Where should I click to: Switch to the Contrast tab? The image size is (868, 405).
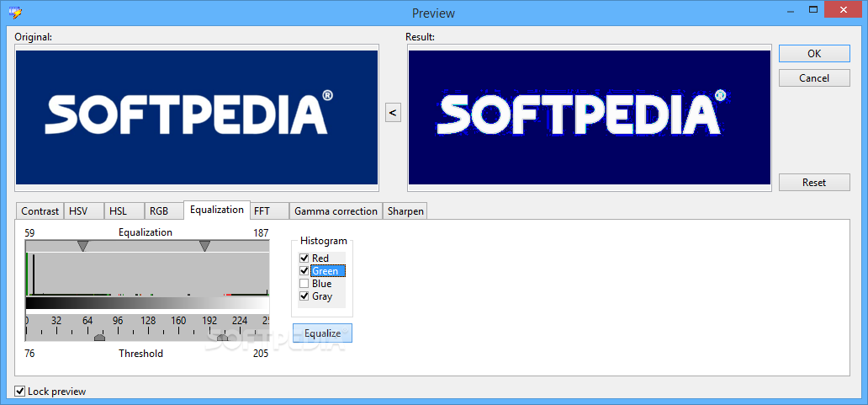[x=40, y=211]
